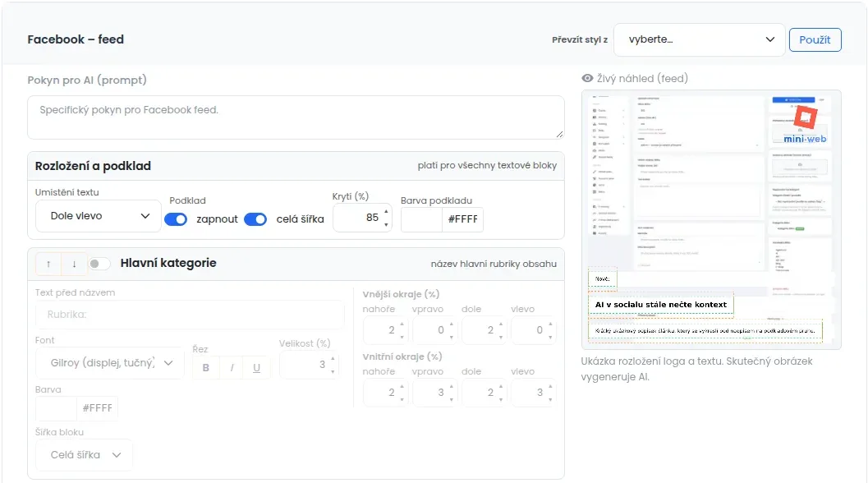868x483 pixels.
Task: Click Vnitřní okraje dole stepper
Action: coord(485,393)
